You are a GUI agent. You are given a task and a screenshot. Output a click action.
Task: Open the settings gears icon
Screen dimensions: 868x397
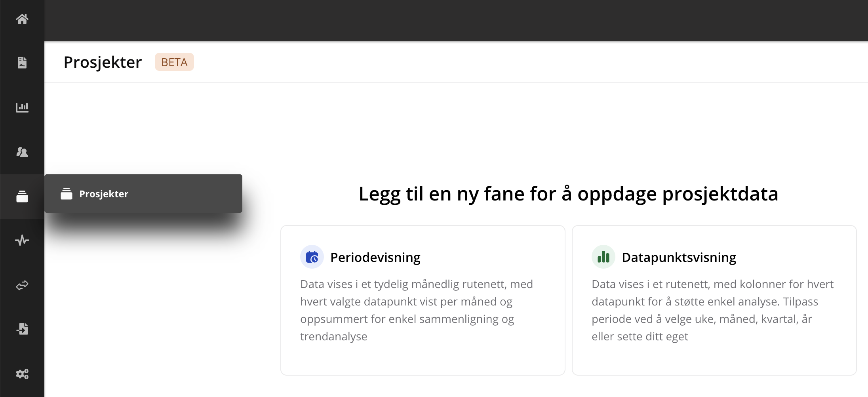coord(22,374)
